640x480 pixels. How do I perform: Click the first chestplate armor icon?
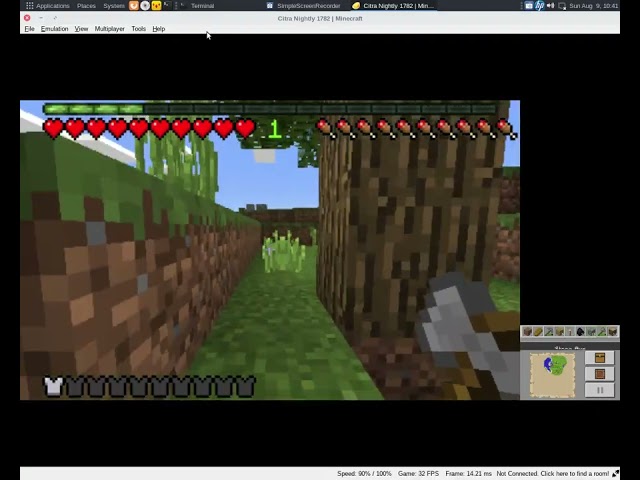(x=53, y=386)
